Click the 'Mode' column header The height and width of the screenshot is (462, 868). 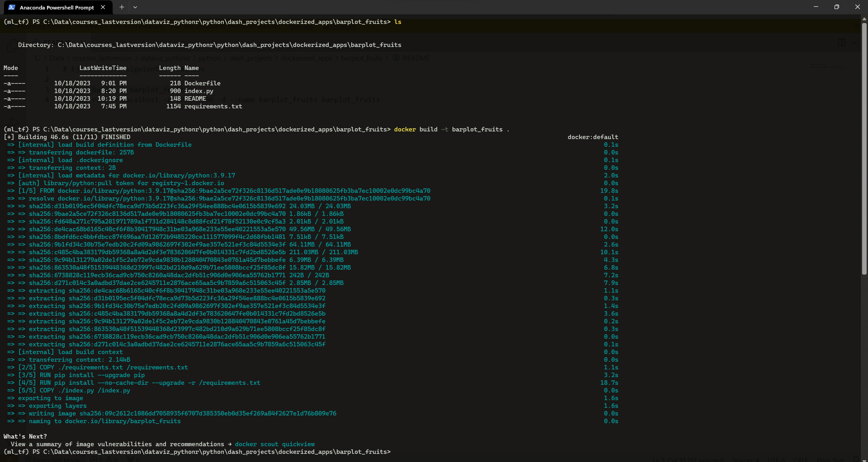pos(11,68)
